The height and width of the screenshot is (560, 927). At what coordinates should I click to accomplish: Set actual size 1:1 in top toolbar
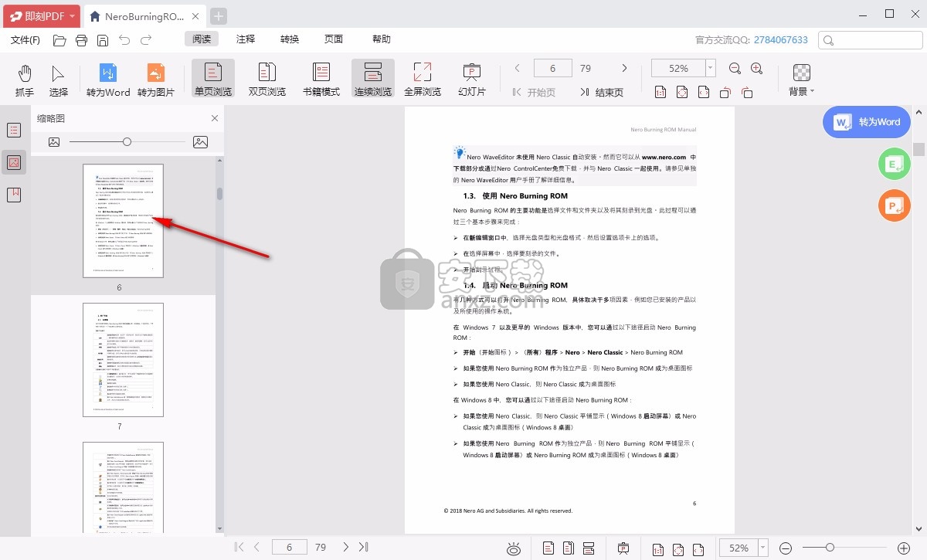click(x=660, y=93)
